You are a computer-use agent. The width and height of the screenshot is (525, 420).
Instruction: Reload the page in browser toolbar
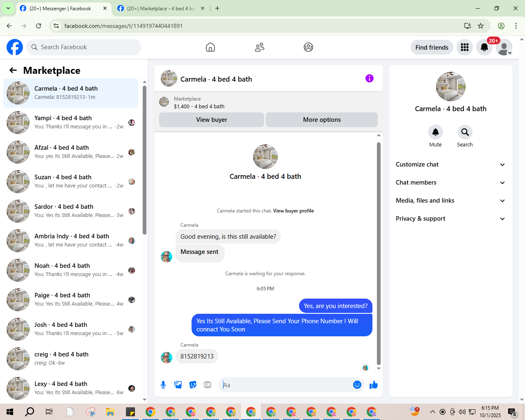coord(39,26)
